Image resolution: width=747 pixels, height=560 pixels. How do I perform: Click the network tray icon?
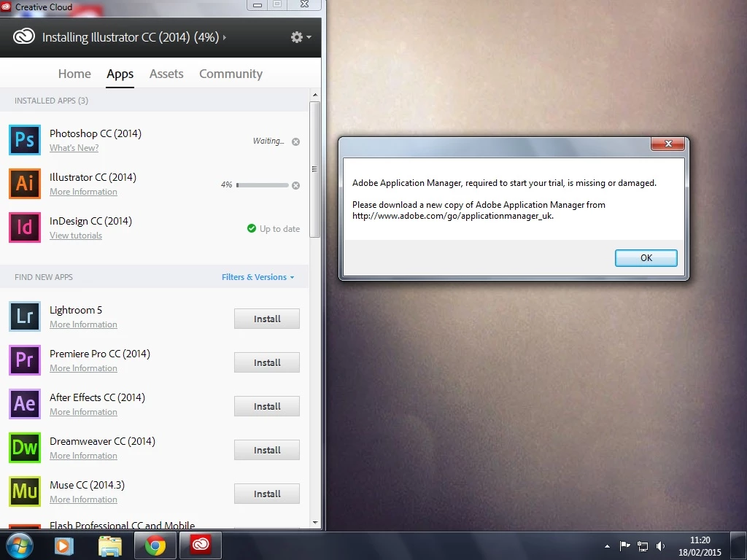[643, 546]
